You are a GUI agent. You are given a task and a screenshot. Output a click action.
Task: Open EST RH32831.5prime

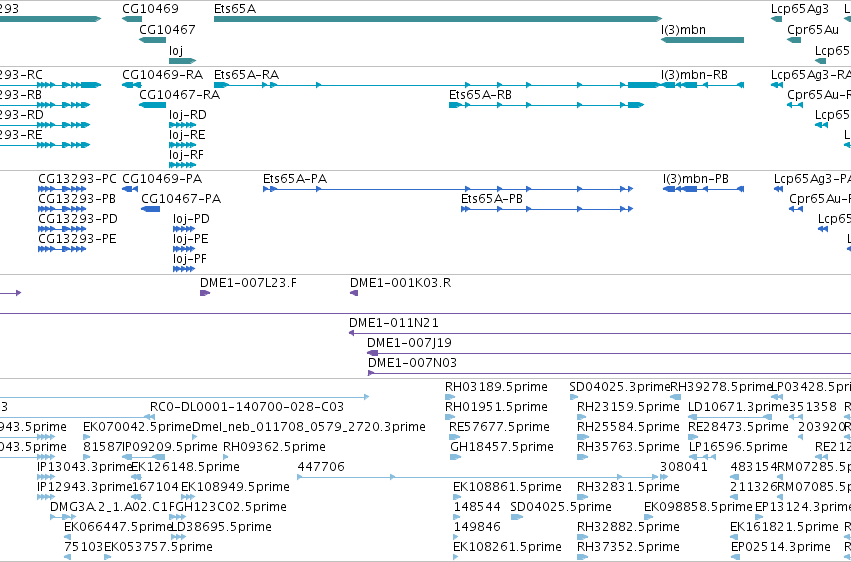click(x=628, y=487)
